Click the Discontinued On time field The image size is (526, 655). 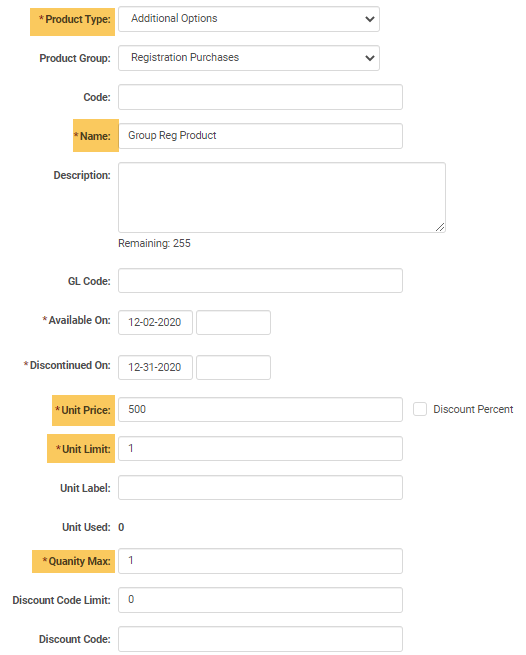click(233, 367)
